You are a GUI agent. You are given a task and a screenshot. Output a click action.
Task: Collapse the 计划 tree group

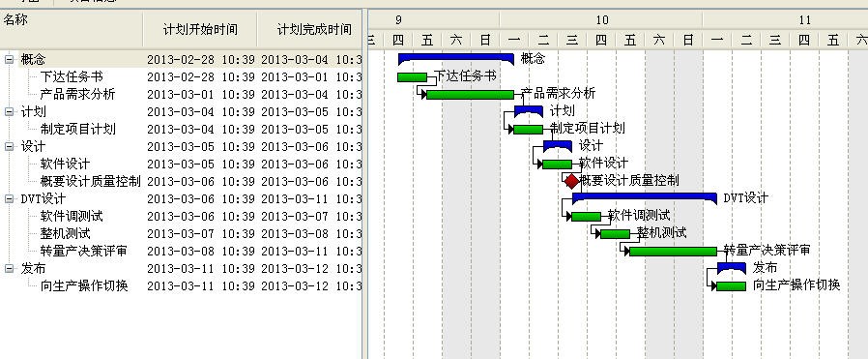(x=9, y=112)
